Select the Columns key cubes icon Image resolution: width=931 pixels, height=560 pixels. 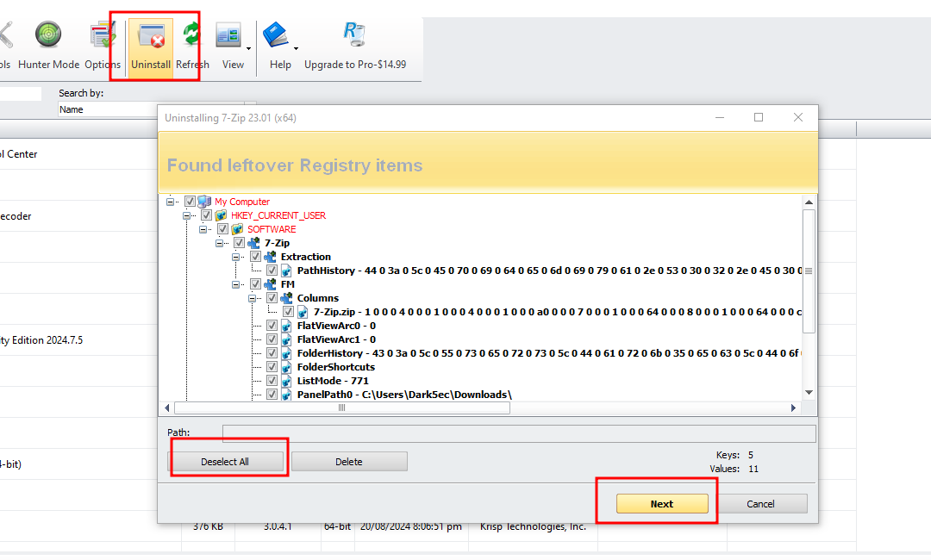point(286,298)
